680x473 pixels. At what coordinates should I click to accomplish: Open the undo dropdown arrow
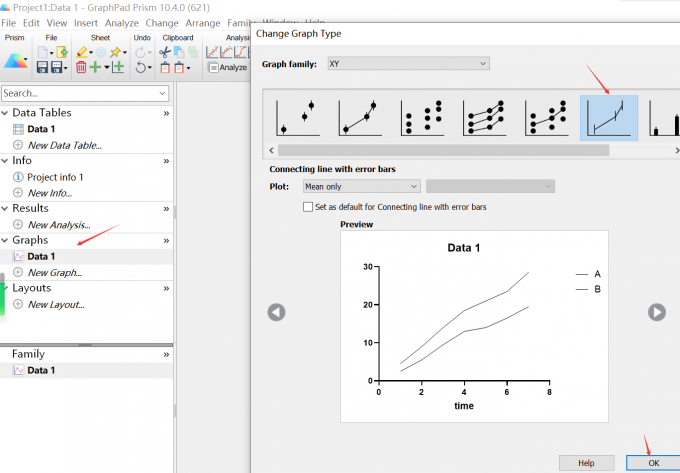click(x=150, y=68)
